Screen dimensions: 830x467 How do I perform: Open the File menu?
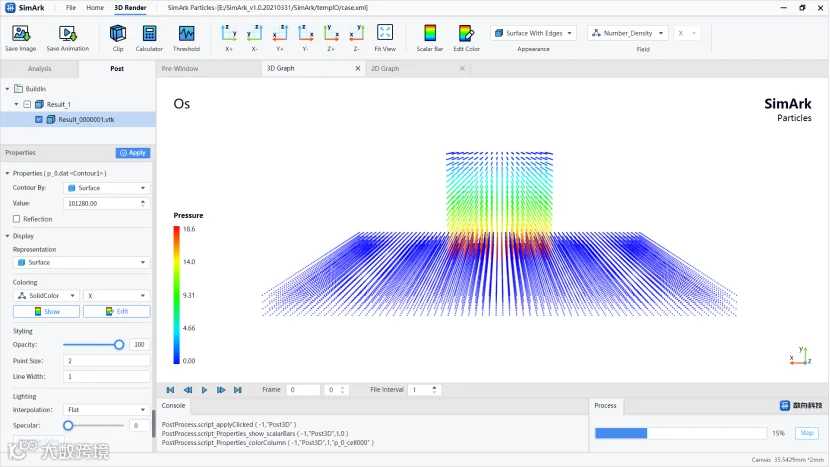pyautogui.click(x=71, y=7)
